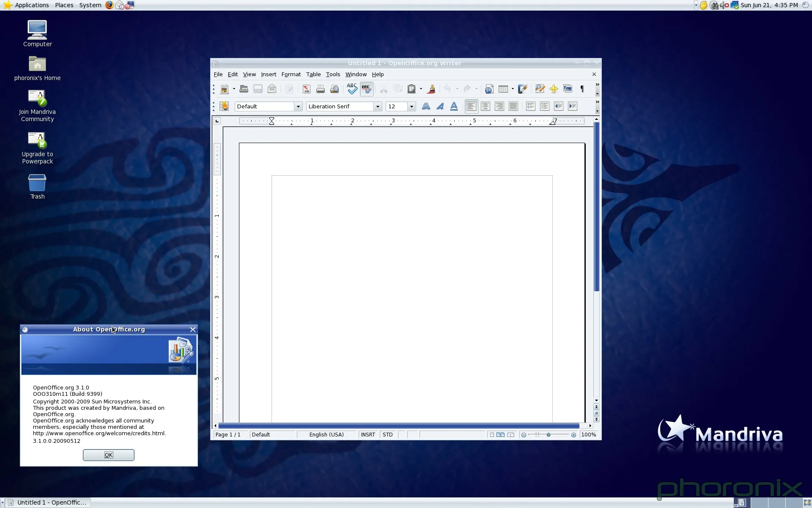Decrease indent icon
812x508 pixels.
558,106
